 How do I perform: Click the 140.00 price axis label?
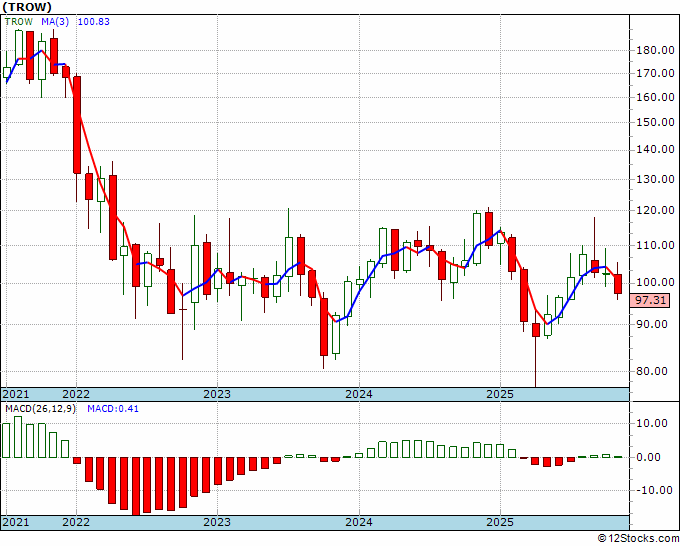click(x=655, y=150)
